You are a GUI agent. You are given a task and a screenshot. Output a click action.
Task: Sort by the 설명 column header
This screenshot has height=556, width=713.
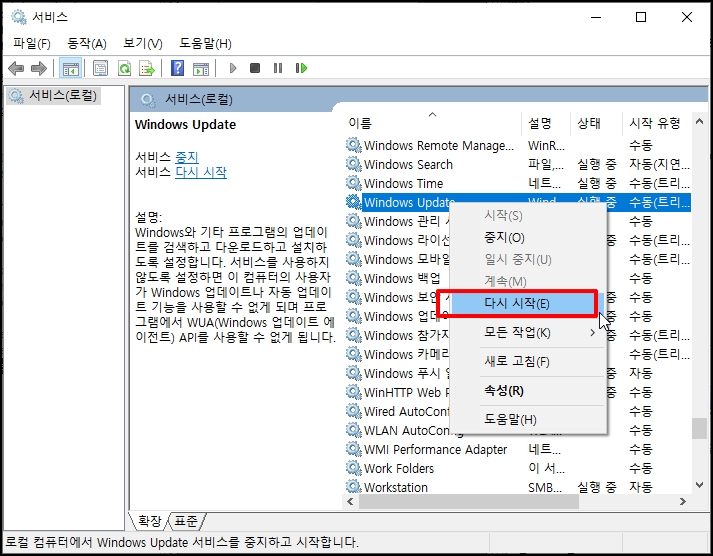[546, 123]
